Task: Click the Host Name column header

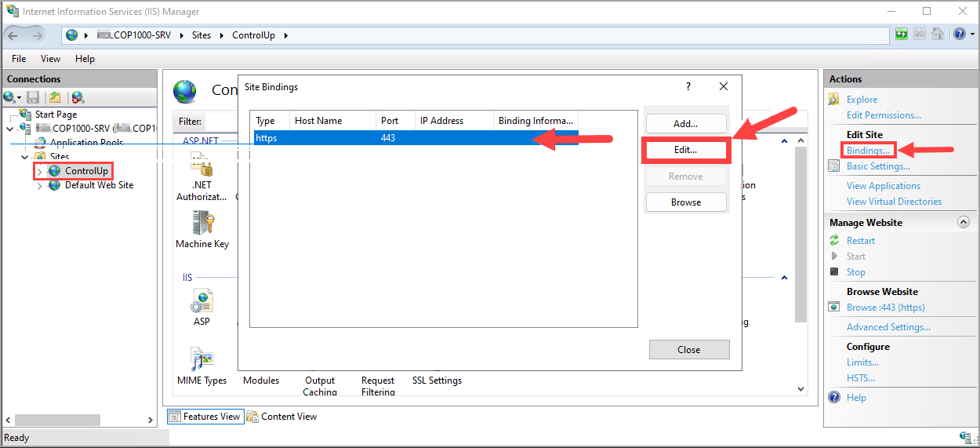Action: 333,121
